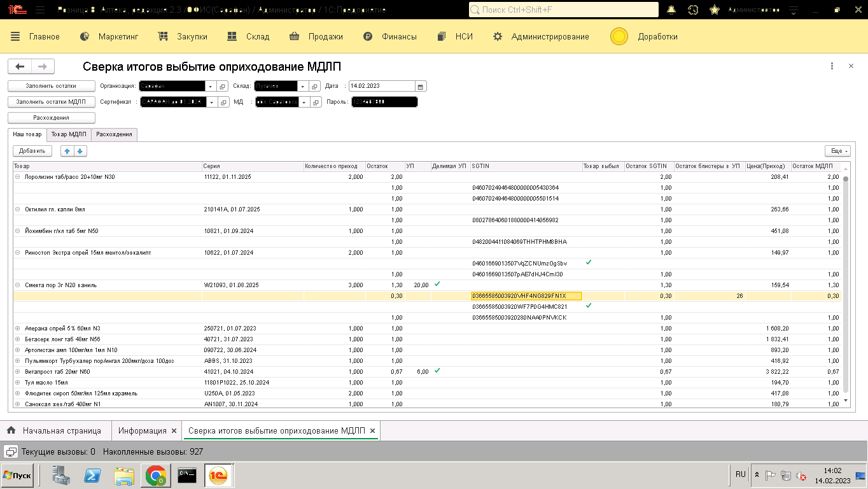Screen dimensions: 868x489
Task: Collapse the Смекта пор 3г row
Action: [x=18, y=285]
